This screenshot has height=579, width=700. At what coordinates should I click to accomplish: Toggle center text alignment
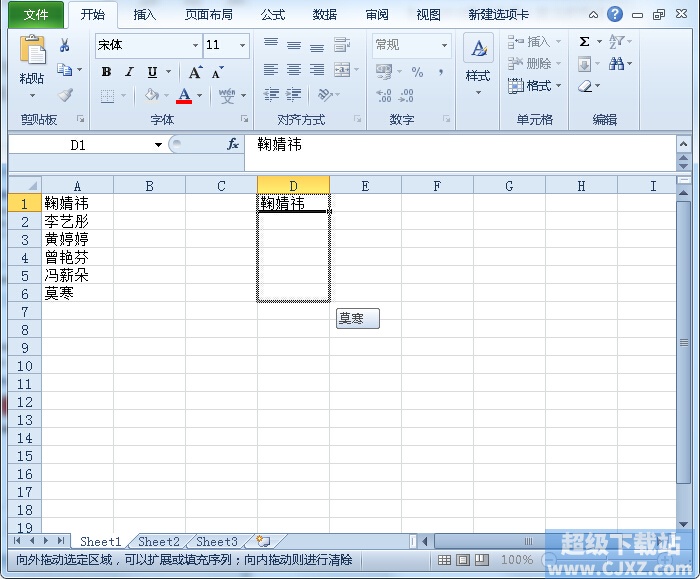tap(293, 70)
